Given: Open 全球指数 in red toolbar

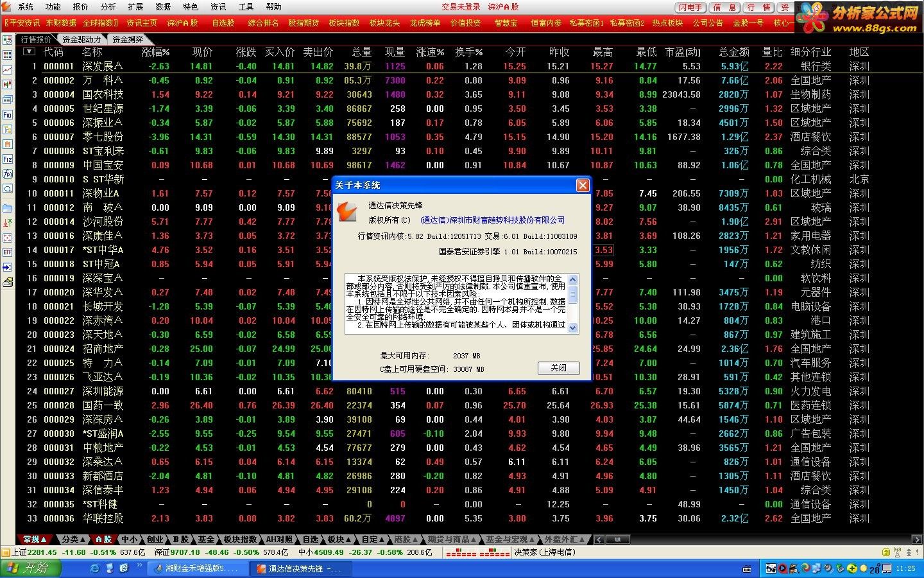Looking at the screenshot, I should 99,22.
